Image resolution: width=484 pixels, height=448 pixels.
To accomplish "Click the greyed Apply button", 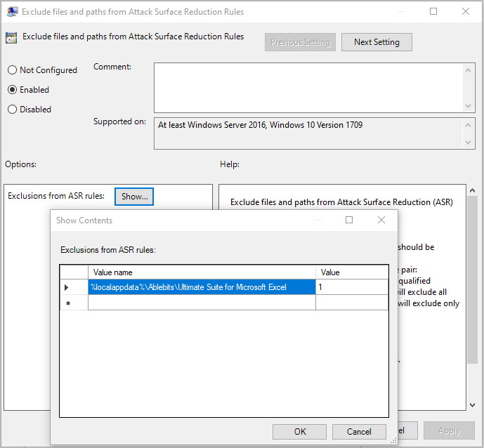I will (449, 430).
